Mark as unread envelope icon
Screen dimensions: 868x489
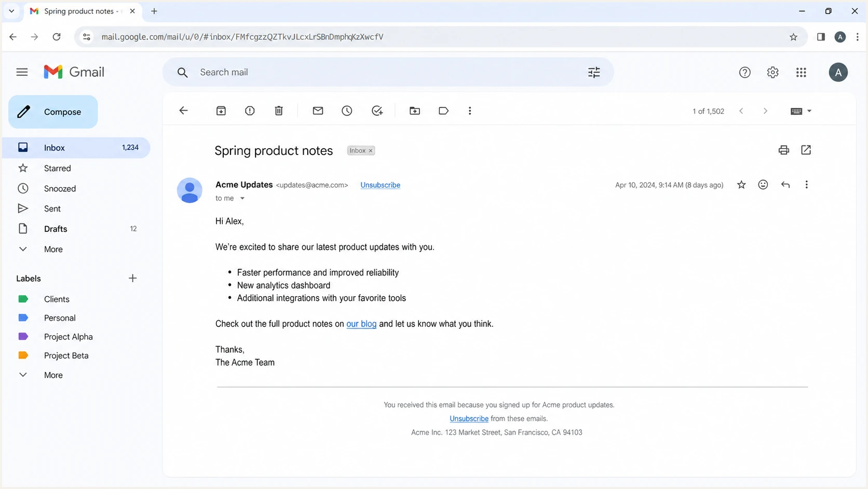tap(318, 111)
